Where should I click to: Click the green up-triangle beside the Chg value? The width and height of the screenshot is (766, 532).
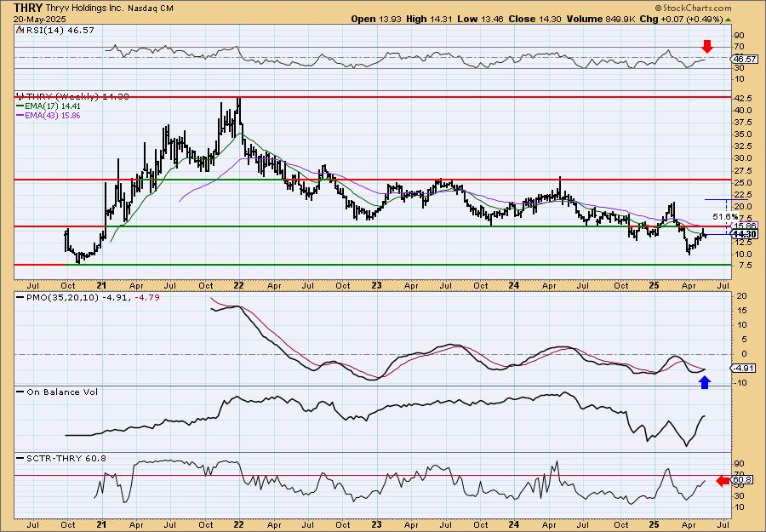tap(729, 20)
